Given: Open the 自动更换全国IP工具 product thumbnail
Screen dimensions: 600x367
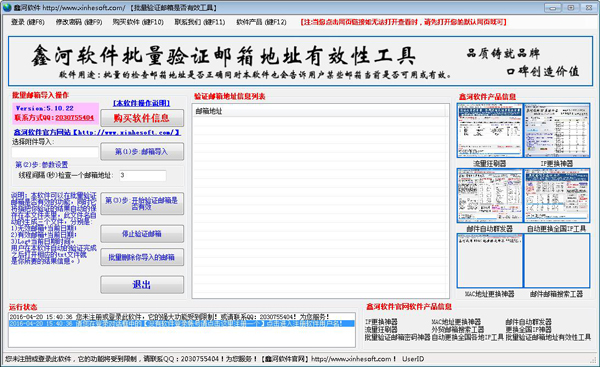Looking at the screenshot, I should [557, 196].
